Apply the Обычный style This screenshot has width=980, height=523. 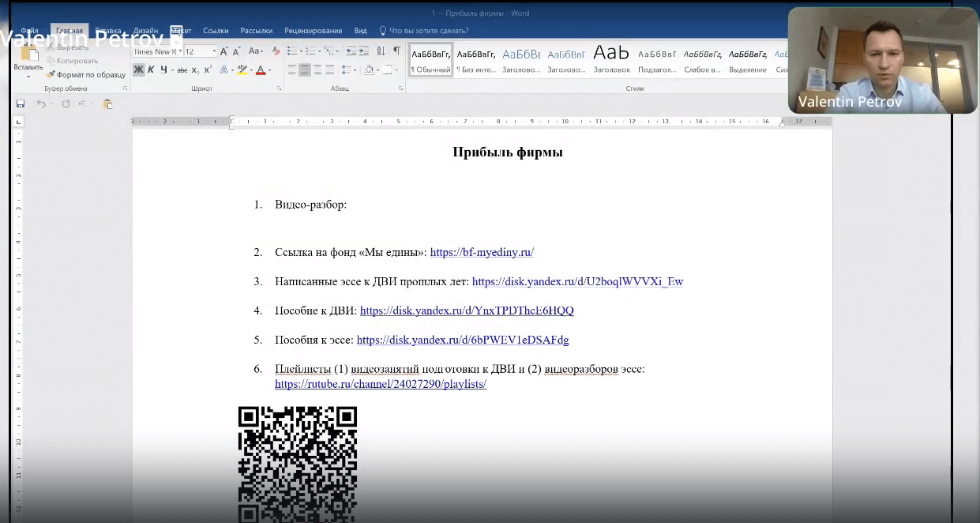431,60
